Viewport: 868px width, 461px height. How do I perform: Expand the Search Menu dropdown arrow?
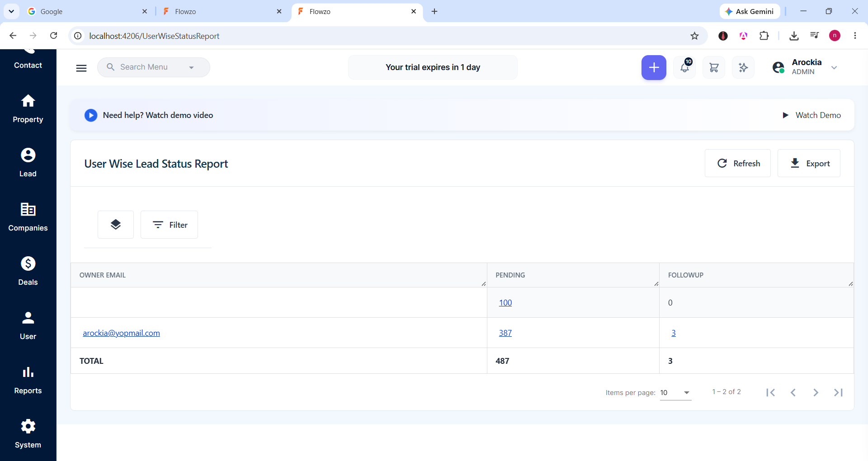(x=191, y=68)
